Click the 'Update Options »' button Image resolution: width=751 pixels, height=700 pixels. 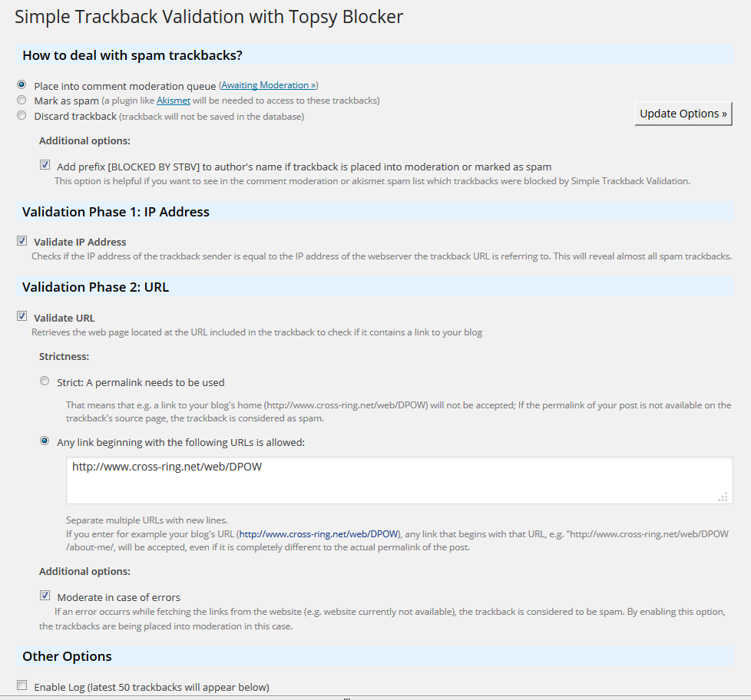click(x=683, y=114)
